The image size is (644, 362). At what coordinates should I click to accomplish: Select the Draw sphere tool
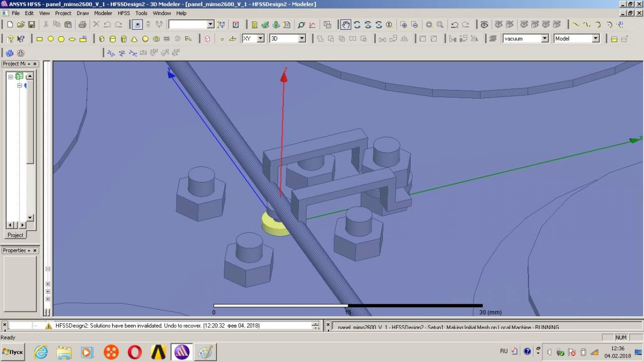[145, 39]
